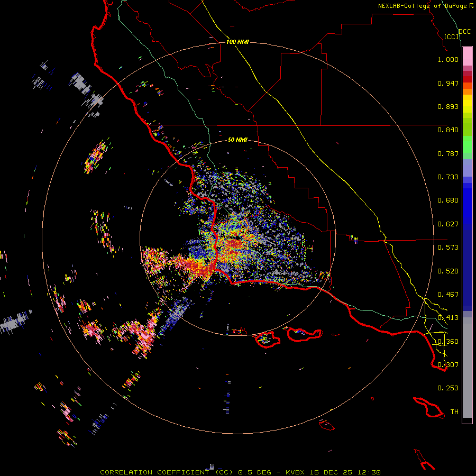The image size is (476, 476).
Task: Click the 0.893 scale value
Action: click(448, 106)
